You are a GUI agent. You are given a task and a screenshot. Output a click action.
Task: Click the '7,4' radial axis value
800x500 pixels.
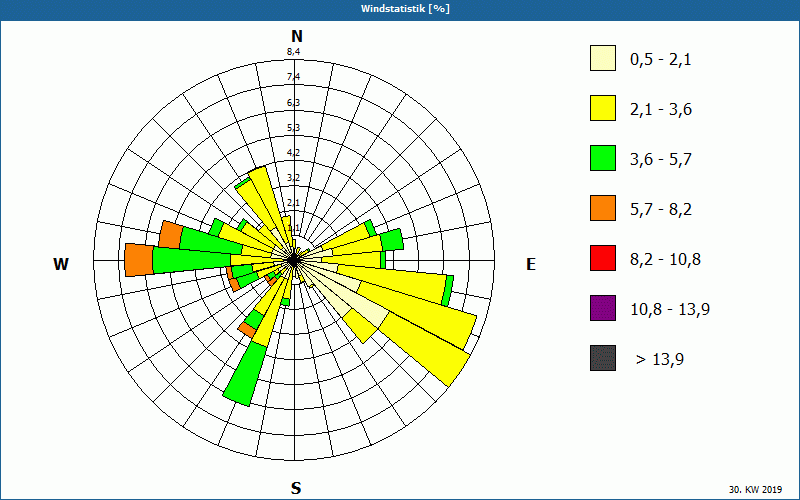(293, 77)
